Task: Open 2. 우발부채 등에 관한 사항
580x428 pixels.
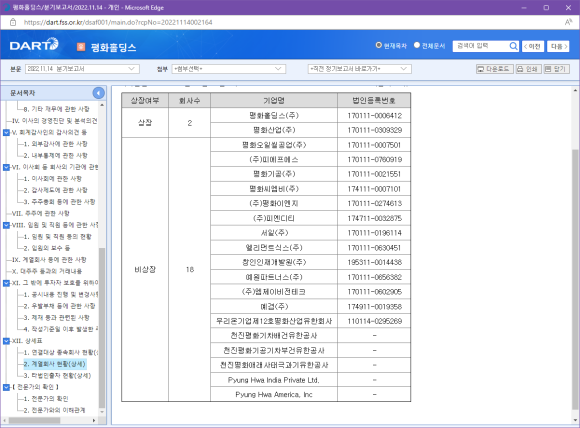Action: point(59,306)
